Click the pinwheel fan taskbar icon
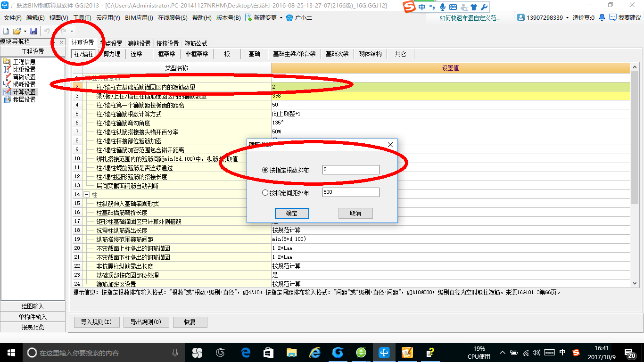644x362 pixels. coord(197,353)
